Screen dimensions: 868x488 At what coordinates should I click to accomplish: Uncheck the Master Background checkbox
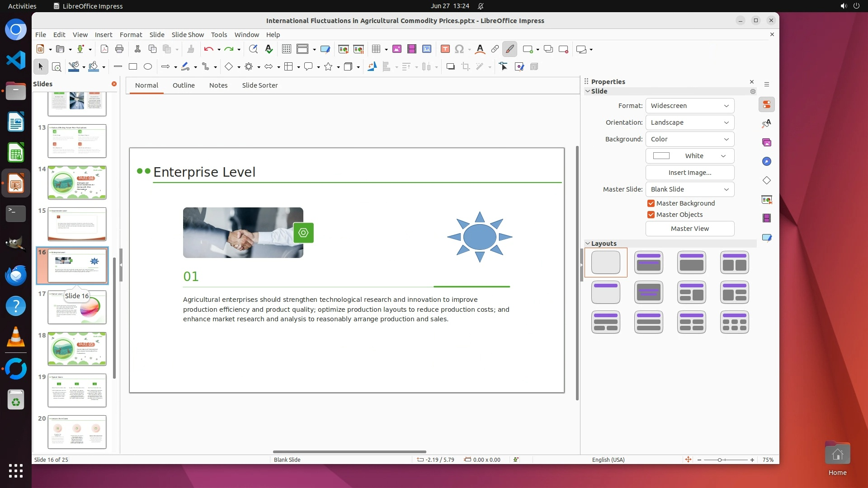pyautogui.click(x=651, y=203)
